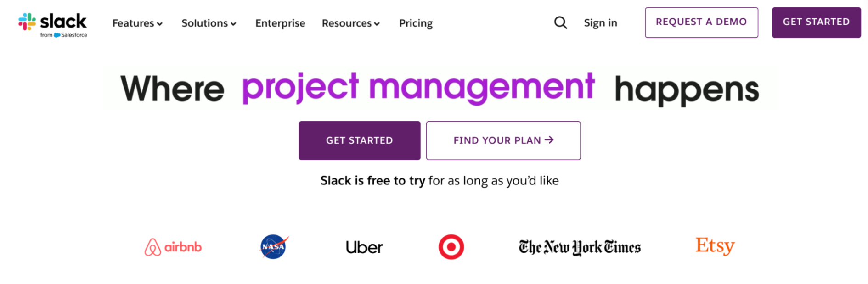868x284 pixels.
Task: Click The New York Times logo
Action: (580, 247)
